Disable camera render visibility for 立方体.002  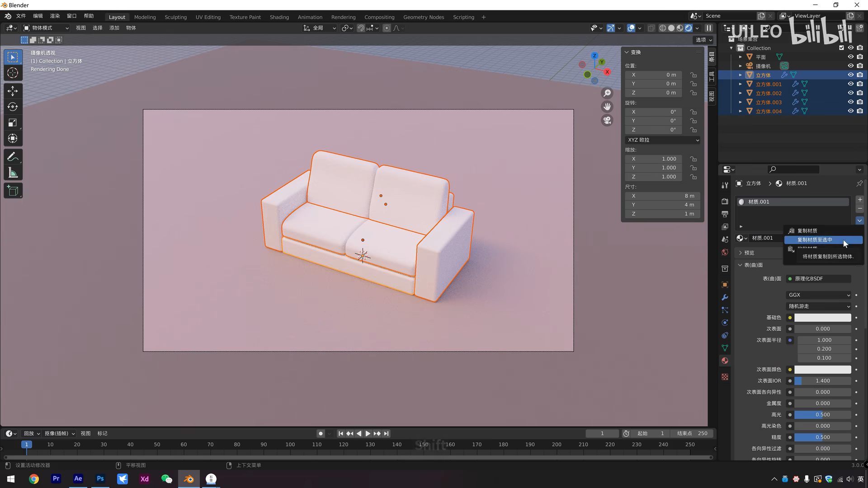coord(860,93)
